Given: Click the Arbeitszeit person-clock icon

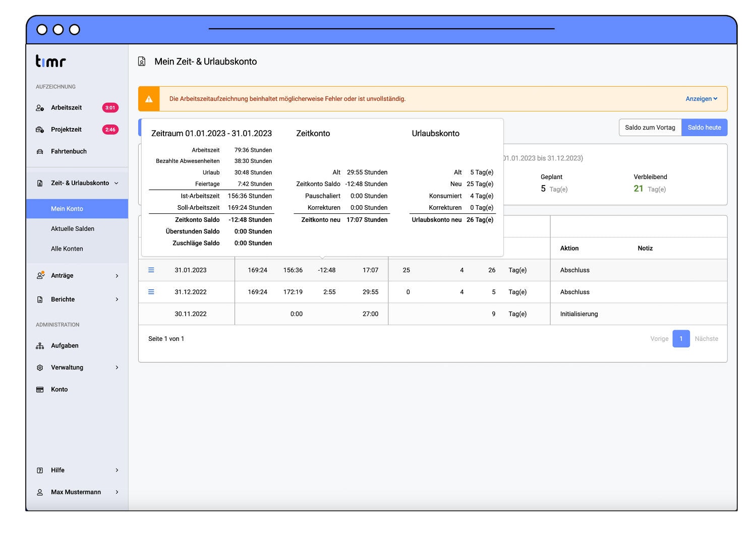Looking at the screenshot, I should pyautogui.click(x=40, y=108).
